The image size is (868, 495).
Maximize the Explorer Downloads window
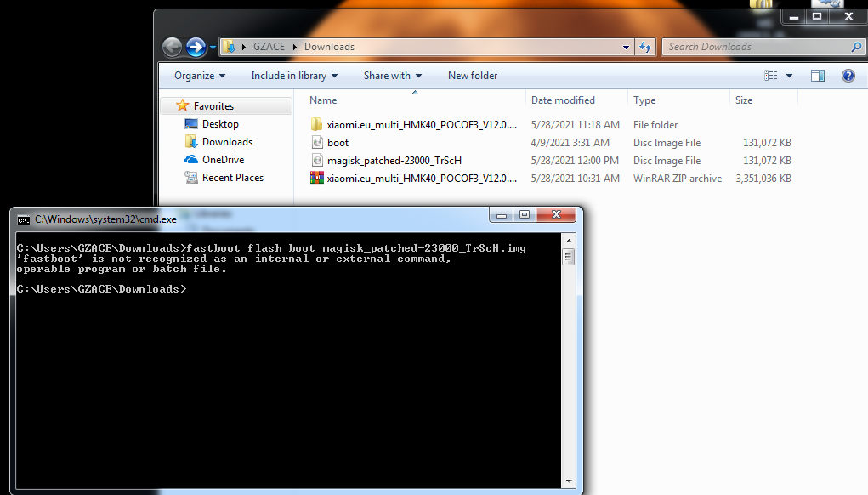tap(816, 17)
